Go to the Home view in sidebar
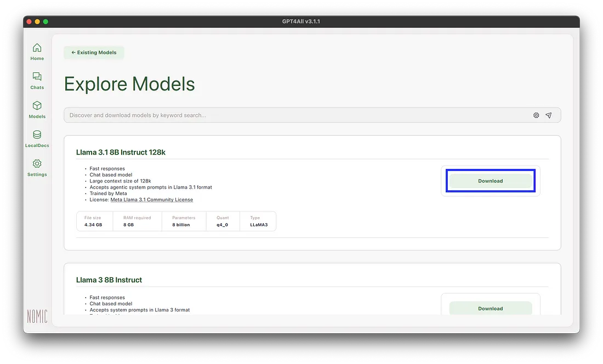Screen dimensions: 603x364 tap(37, 48)
